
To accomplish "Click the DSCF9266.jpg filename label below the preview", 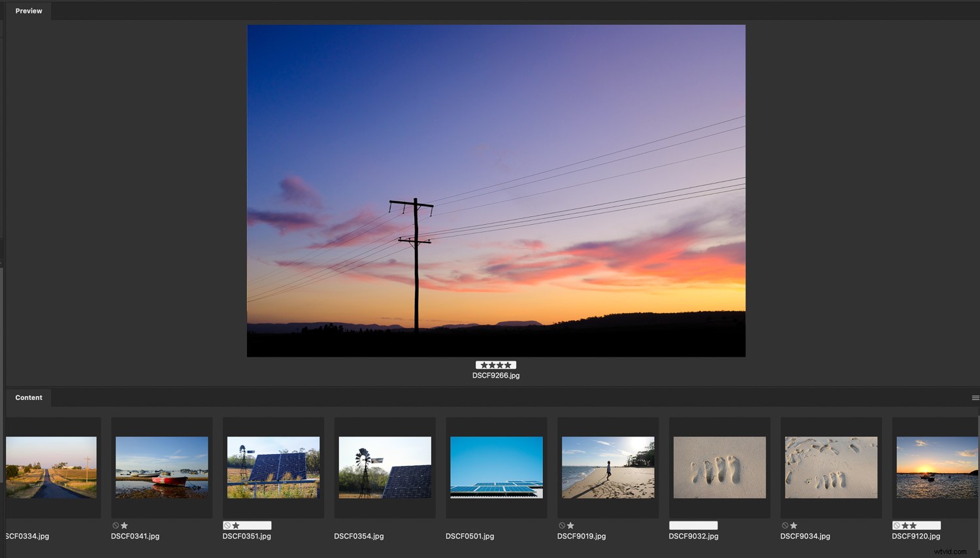I will click(496, 375).
